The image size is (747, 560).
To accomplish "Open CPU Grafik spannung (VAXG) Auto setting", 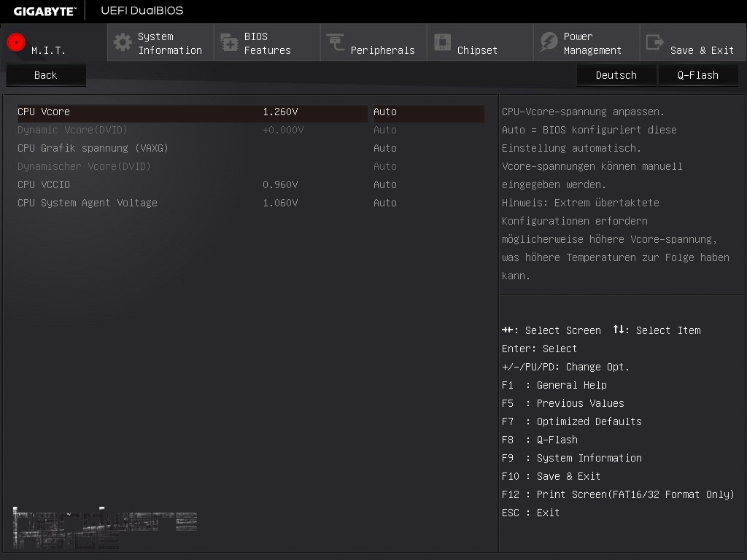I will coord(385,148).
